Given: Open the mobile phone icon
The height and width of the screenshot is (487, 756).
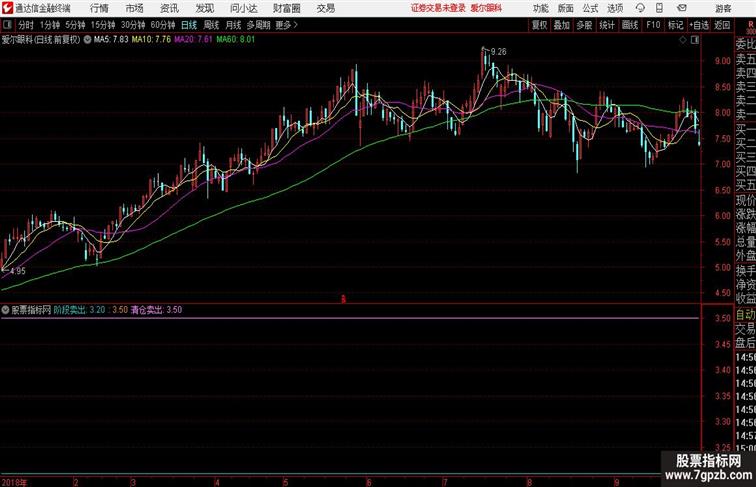Looking at the screenshot, I should click(659, 8).
